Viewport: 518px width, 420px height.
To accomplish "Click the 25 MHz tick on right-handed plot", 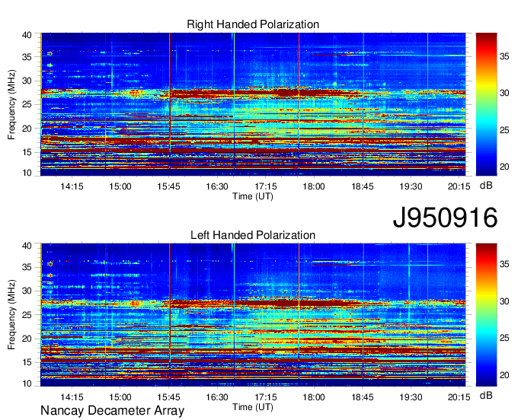I will pos(27,104).
